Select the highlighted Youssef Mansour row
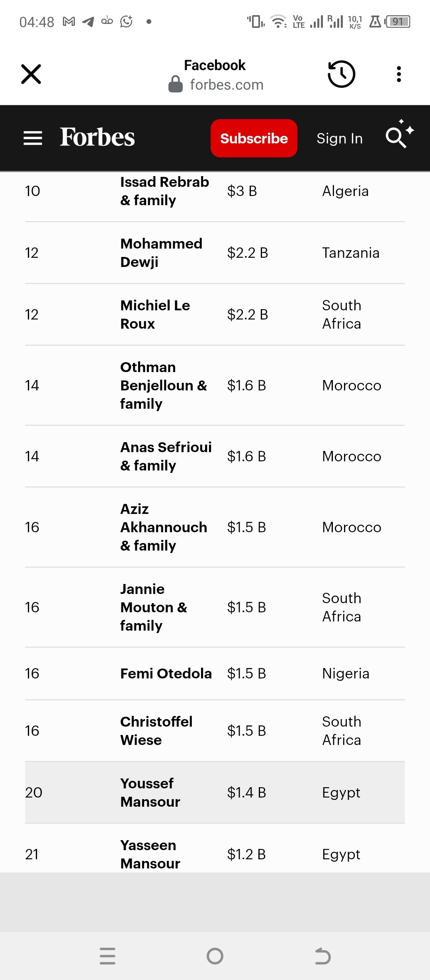The image size is (430, 980). point(215,792)
